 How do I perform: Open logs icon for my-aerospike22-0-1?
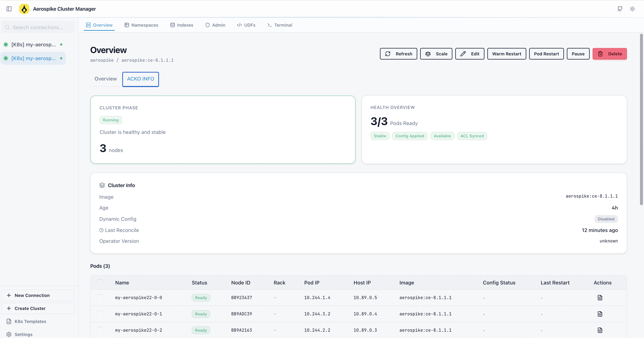[x=600, y=314]
